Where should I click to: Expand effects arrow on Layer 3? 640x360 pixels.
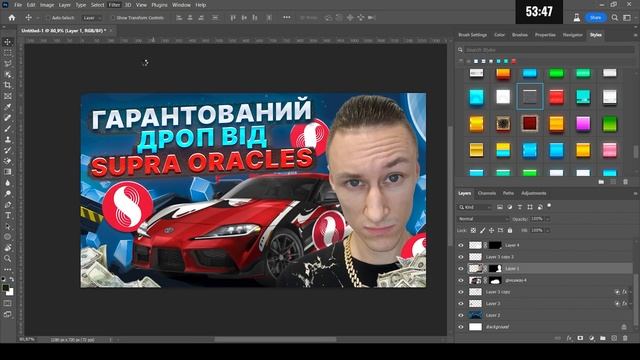pos(631,304)
